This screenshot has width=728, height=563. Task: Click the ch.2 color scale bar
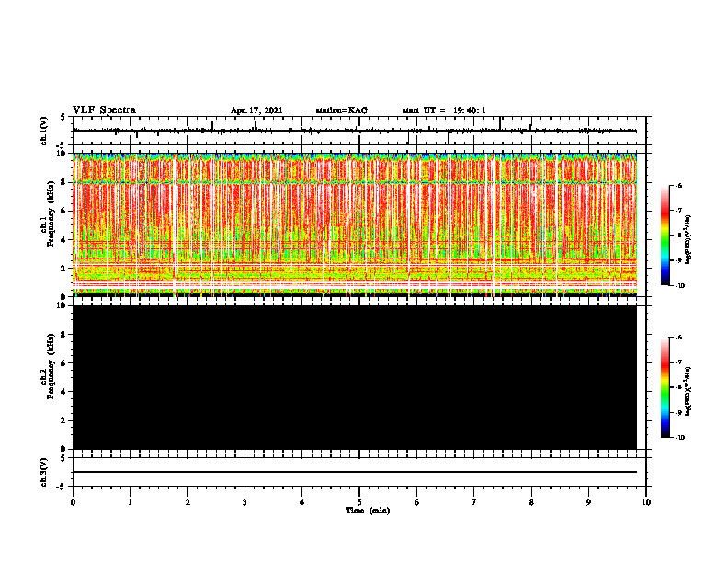[x=665, y=387]
